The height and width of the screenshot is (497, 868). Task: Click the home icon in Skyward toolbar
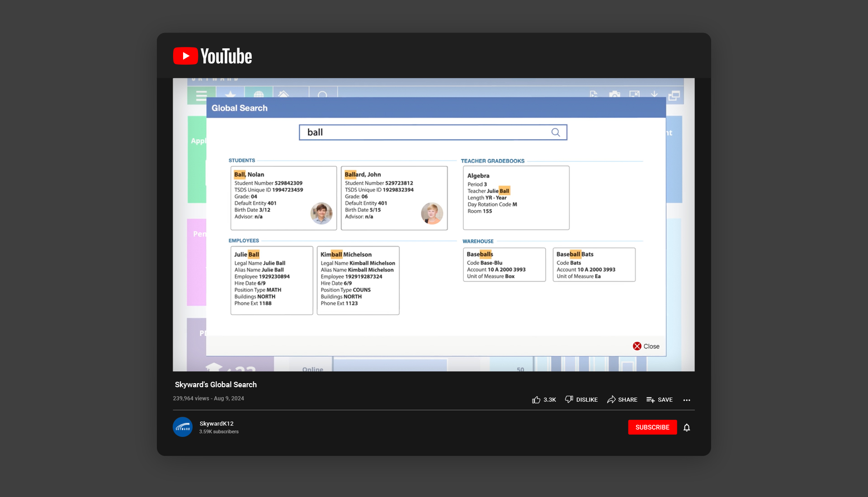[283, 94]
